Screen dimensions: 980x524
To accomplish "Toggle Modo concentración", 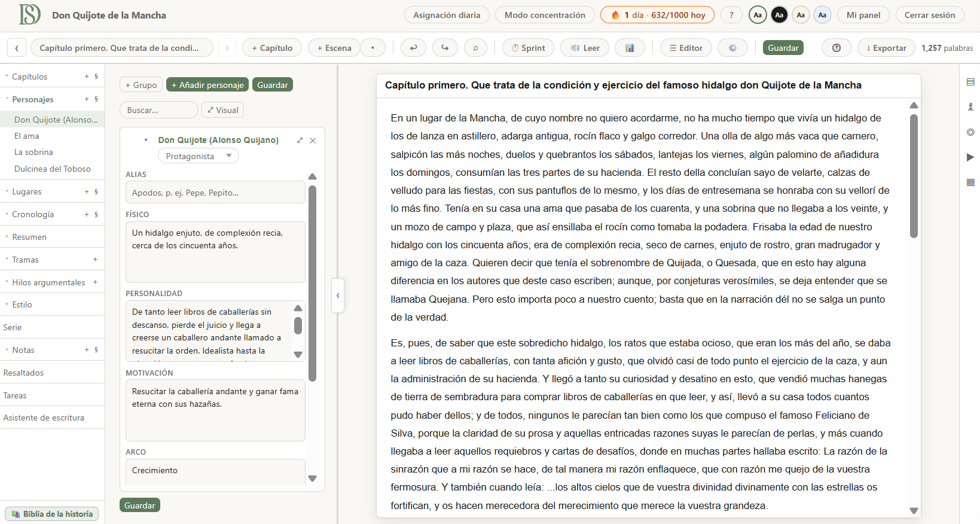I will click(x=545, y=15).
